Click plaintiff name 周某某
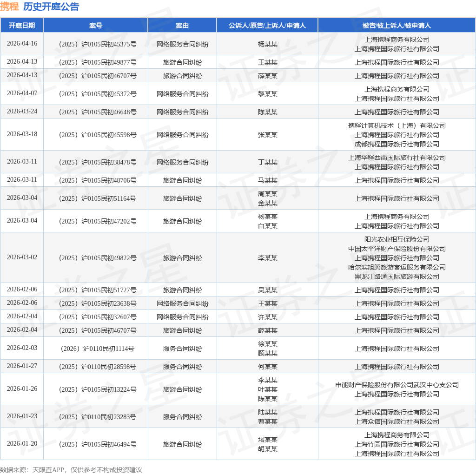 pos(267,194)
